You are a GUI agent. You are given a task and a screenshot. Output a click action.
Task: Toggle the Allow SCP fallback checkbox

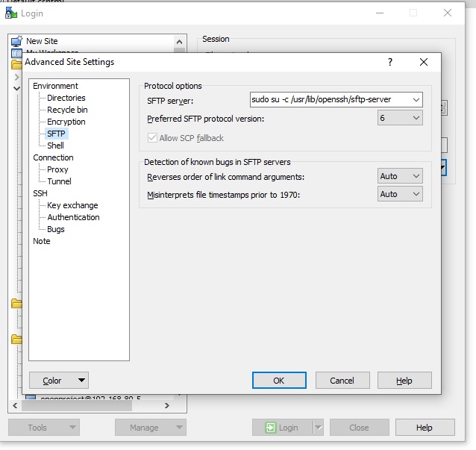coord(153,138)
